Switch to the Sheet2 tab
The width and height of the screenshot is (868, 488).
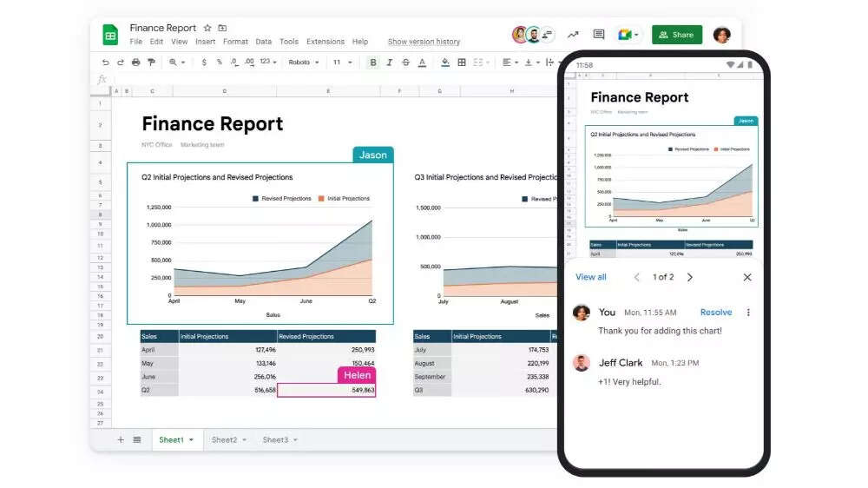224,440
